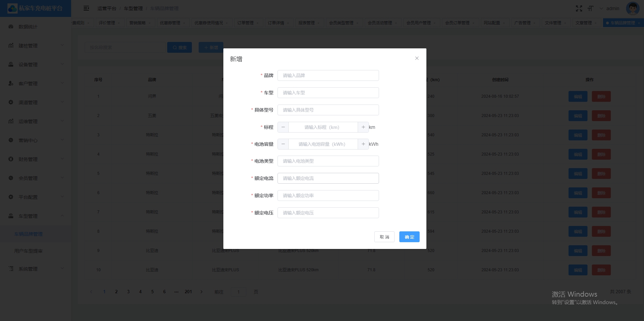The image size is (644, 321).
Task: Click the 建桩管理 sidebar icon
Action: 11,45
